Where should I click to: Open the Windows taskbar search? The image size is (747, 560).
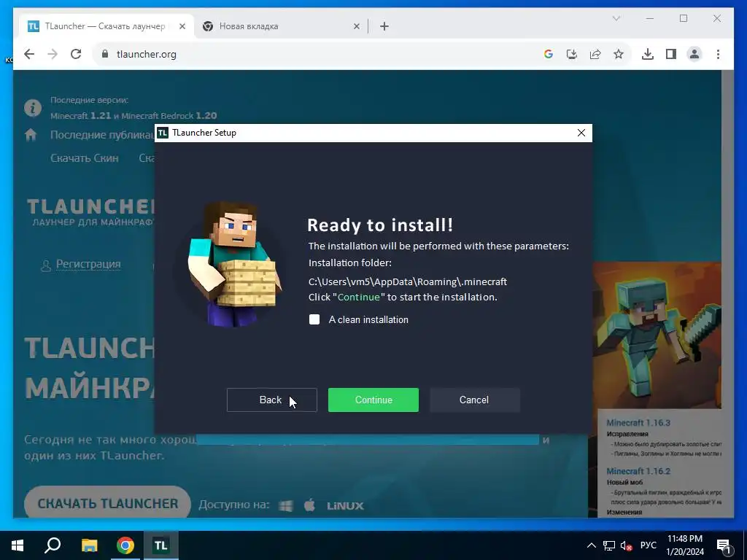[53, 545]
